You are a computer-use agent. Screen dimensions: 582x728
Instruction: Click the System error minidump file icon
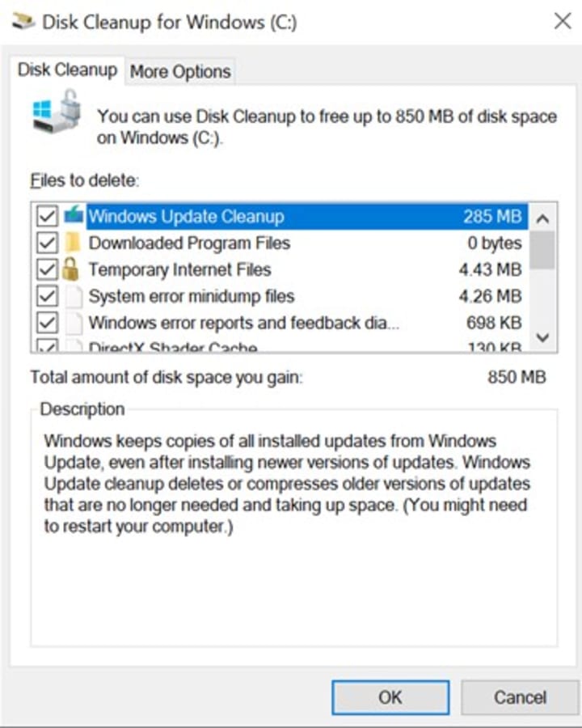(x=74, y=296)
